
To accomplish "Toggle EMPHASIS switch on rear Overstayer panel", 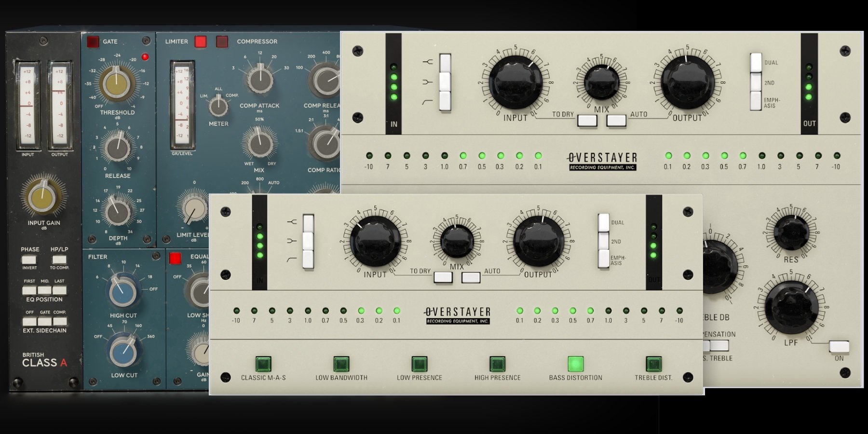I will tap(756, 101).
